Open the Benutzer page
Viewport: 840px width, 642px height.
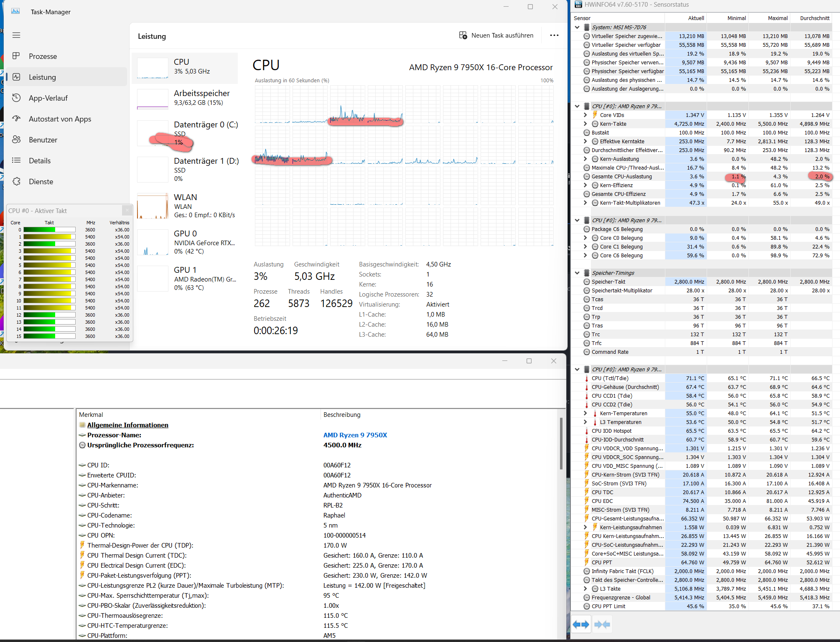click(43, 140)
